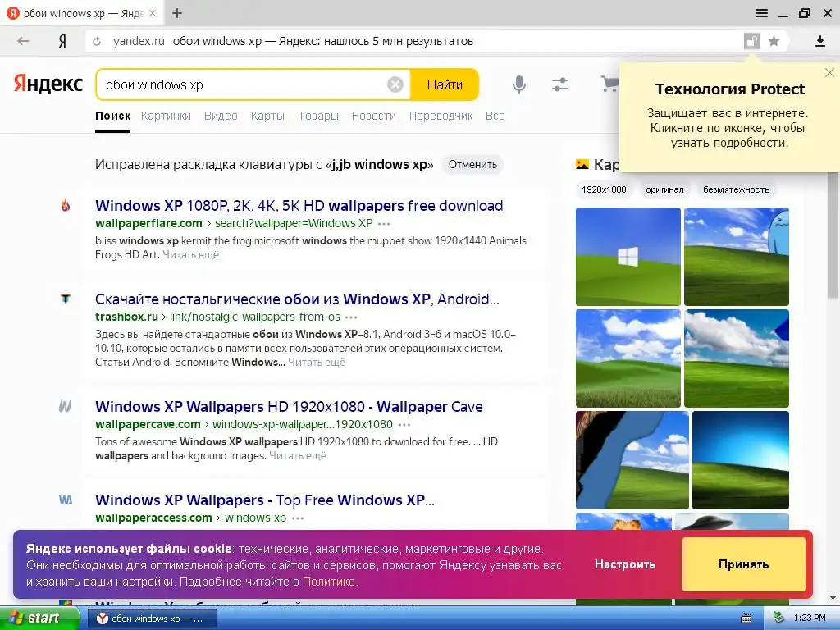This screenshot has width=840, height=630.
Task: Click the network tray icon near clock
Action: (779, 618)
